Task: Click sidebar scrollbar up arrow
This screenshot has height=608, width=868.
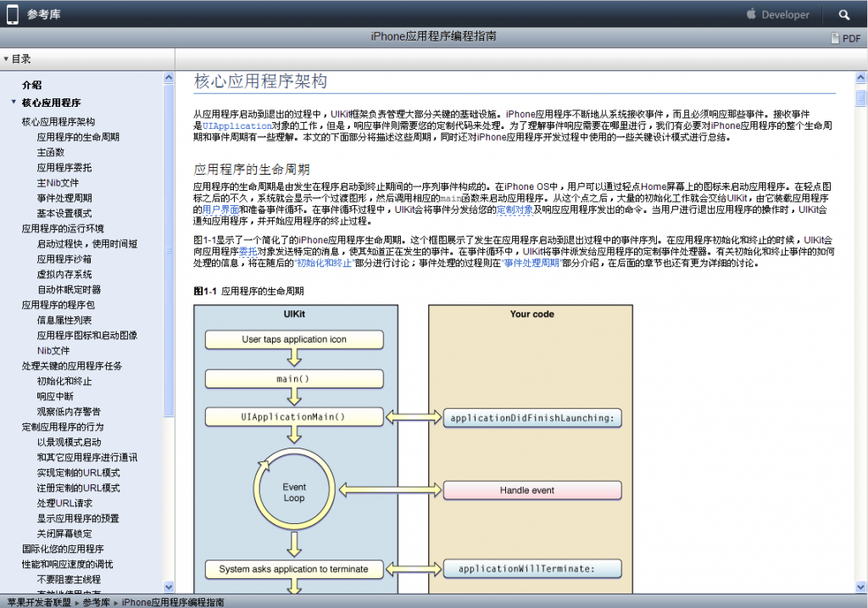Action: [169, 78]
